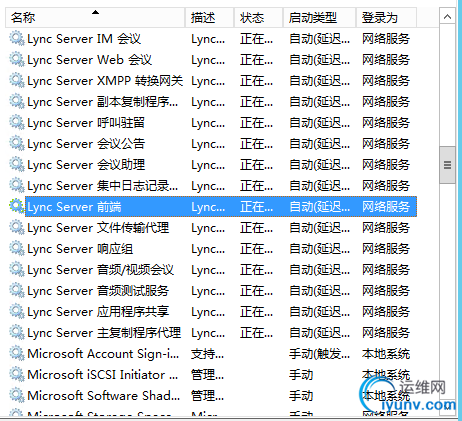Screen dimensions: 462x421
Task: Select the Microsoft iSCSI Initiator service name
Action: (x=103, y=375)
